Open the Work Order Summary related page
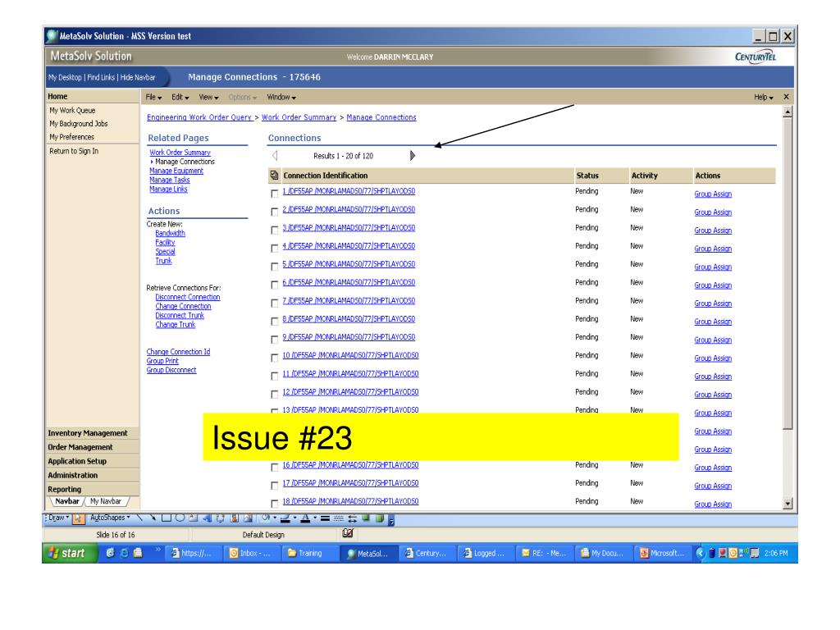 click(180, 153)
